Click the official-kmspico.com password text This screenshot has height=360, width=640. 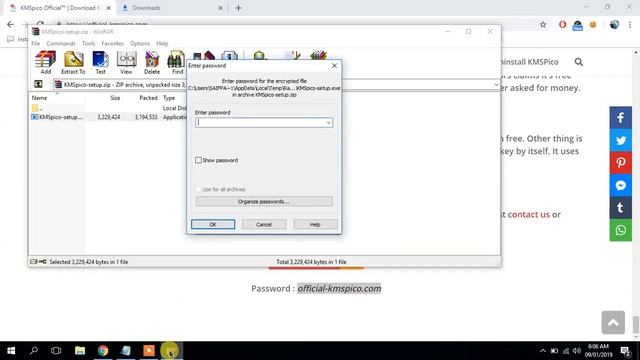pyautogui.click(x=339, y=289)
